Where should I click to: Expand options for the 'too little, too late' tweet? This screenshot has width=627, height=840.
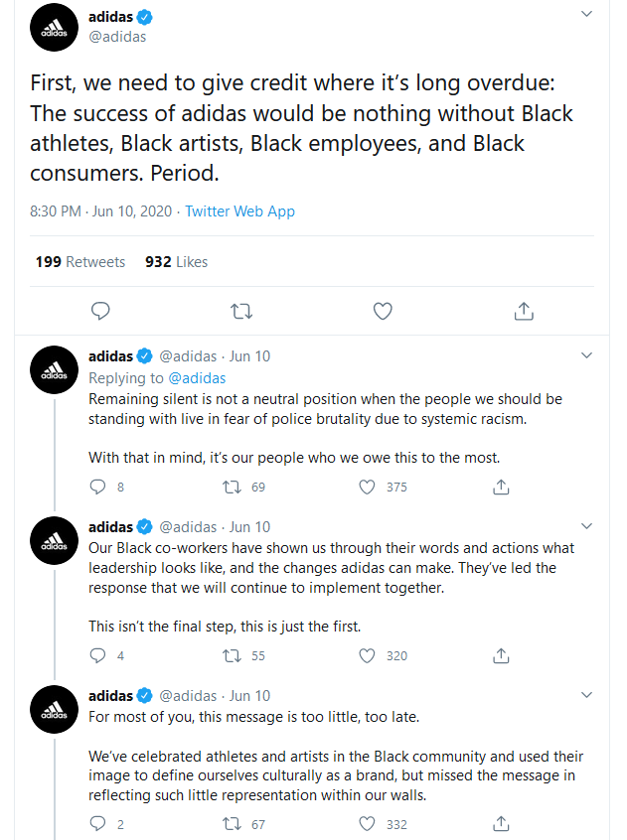tap(587, 695)
